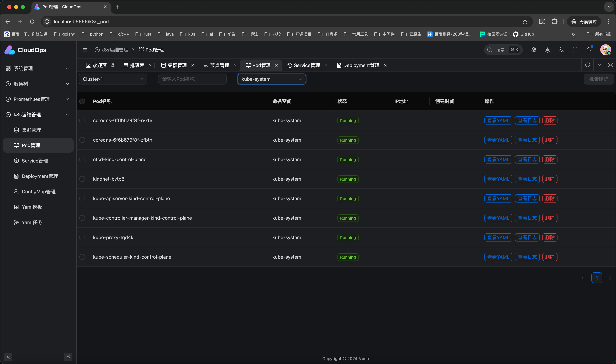Click 查看日志 for etcd-kind-control-plane
The height and width of the screenshot is (364, 616).
pos(527,159)
